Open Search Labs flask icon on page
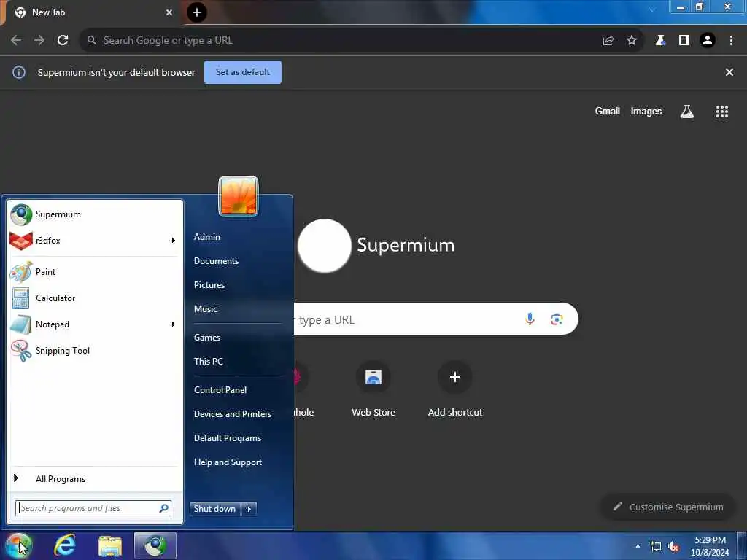Image resolution: width=747 pixels, height=560 pixels. point(687,112)
